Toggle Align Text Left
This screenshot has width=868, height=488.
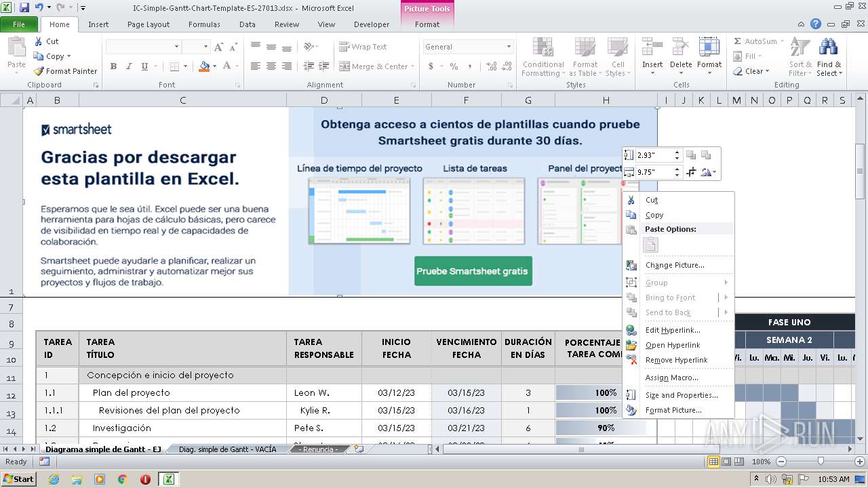coord(255,66)
